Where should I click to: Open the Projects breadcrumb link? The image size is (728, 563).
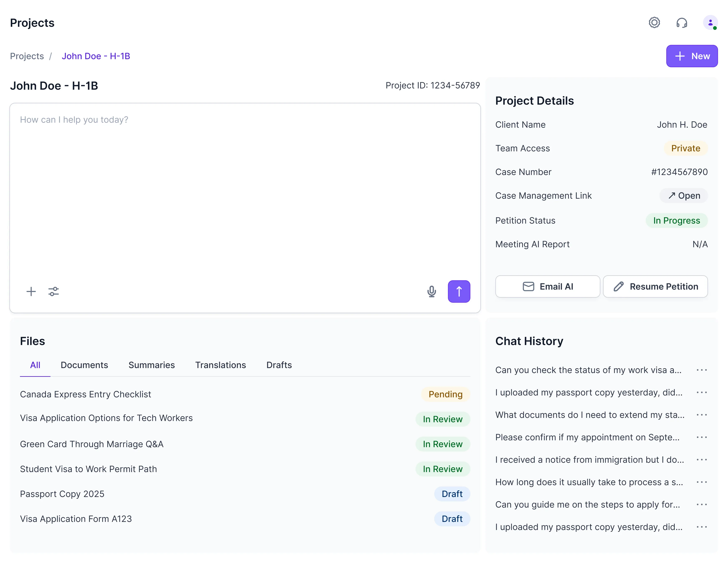[27, 56]
